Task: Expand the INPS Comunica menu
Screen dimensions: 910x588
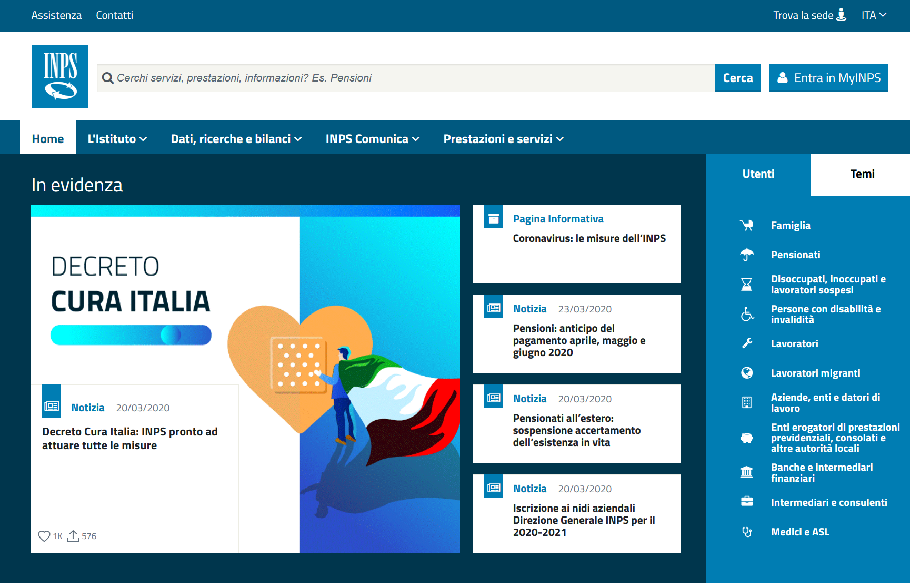Action: [373, 139]
